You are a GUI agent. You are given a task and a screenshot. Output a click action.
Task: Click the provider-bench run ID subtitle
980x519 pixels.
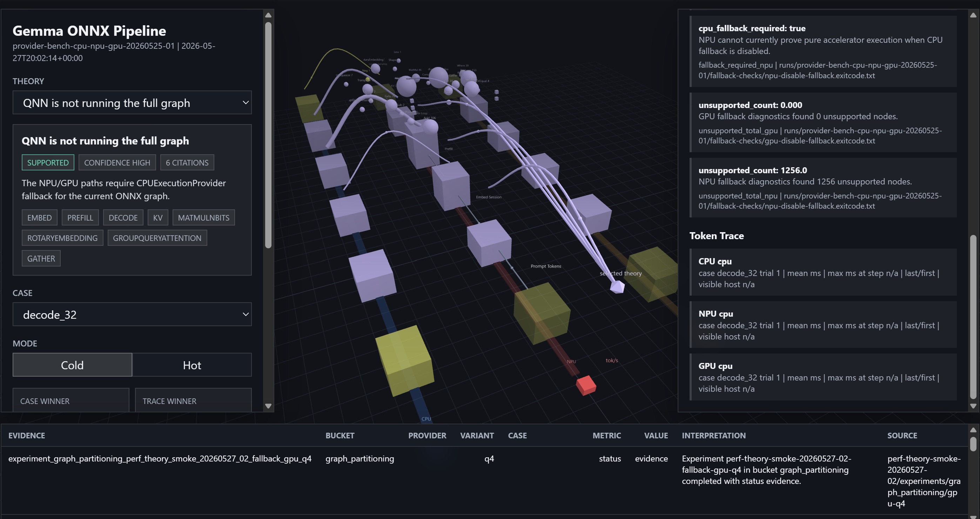click(x=114, y=52)
